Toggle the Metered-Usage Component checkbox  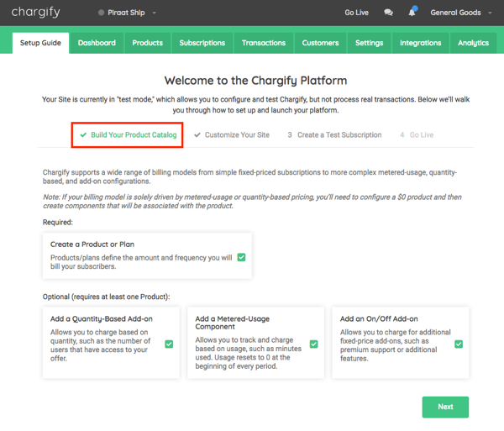coord(314,344)
